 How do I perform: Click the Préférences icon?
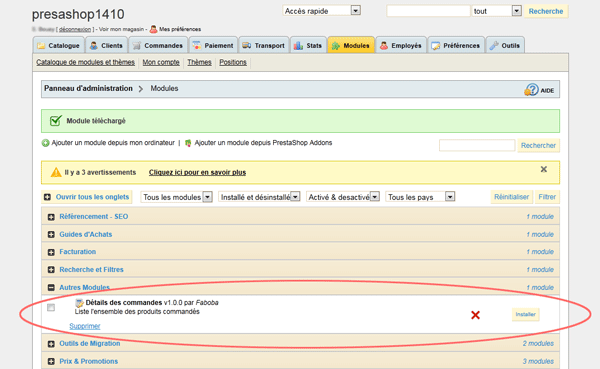pyautogui.click(x=435, y=46)
